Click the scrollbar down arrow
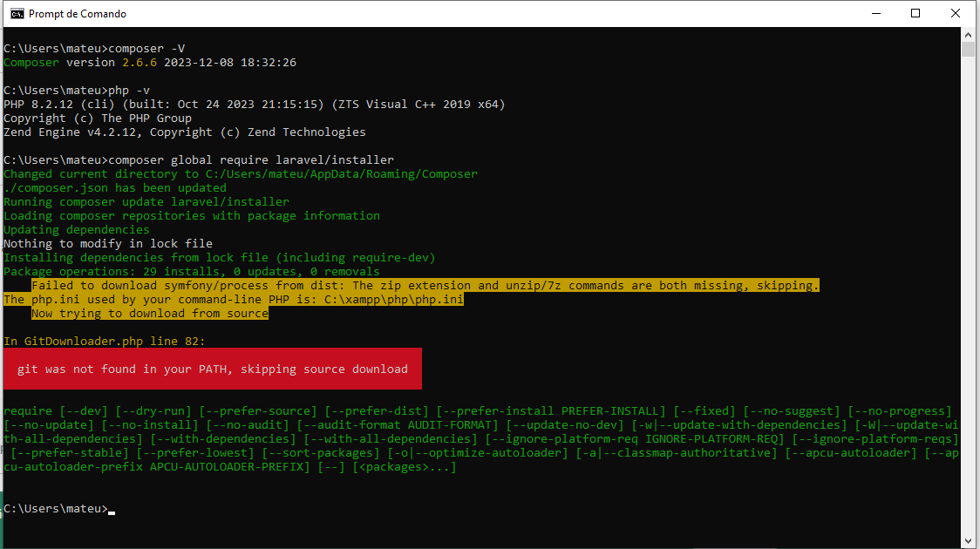The height and width of the screenshot is (549, 980). coord(968,541)
